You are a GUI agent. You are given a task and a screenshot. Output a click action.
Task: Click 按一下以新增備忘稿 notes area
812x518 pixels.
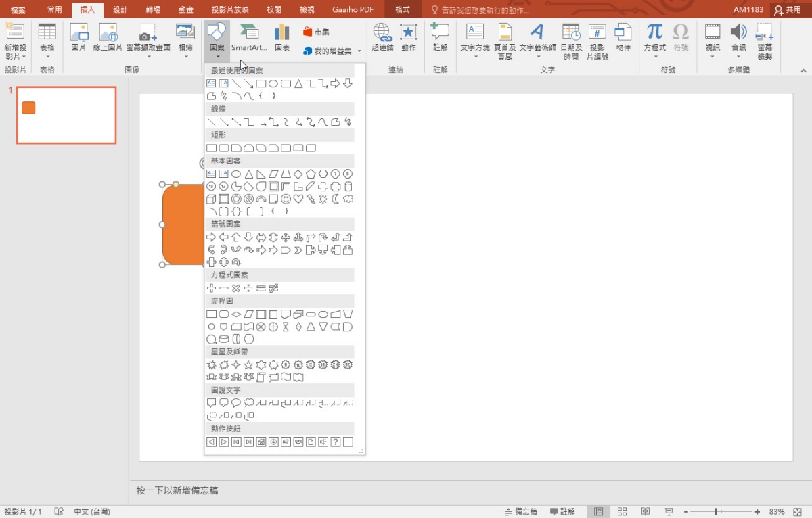177,490
